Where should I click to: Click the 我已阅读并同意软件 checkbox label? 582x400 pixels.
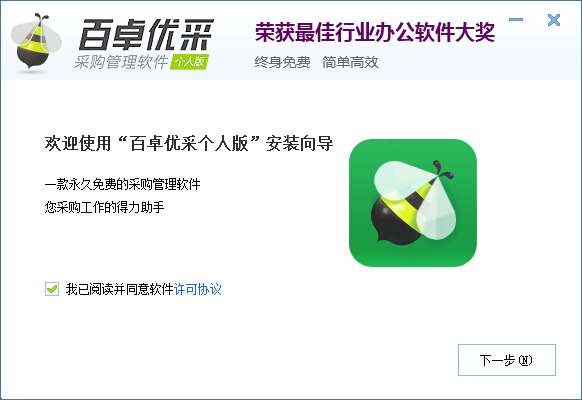pyautogui.click(x=120, y=289)
